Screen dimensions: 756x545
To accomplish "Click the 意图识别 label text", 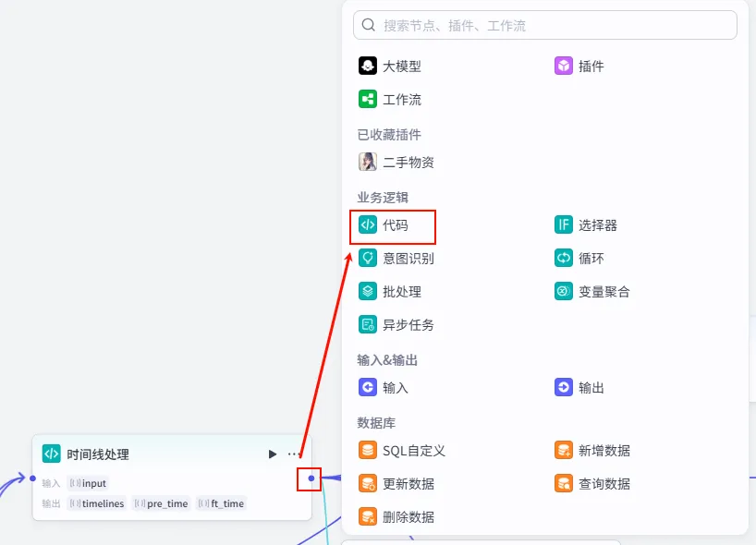I will pyautogui.click(x=408, y=259).
